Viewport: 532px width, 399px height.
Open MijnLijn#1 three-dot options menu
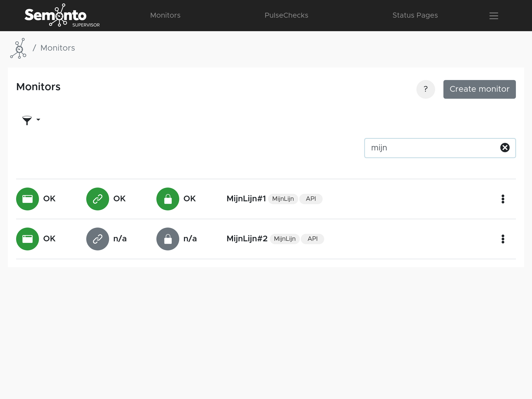(x=503, y=199)
